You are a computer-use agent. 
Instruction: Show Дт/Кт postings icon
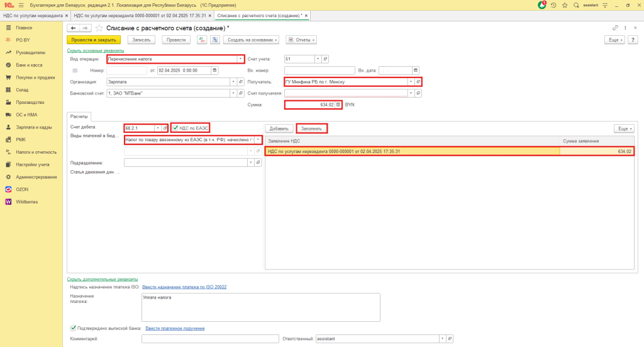(x=202, y=40)
